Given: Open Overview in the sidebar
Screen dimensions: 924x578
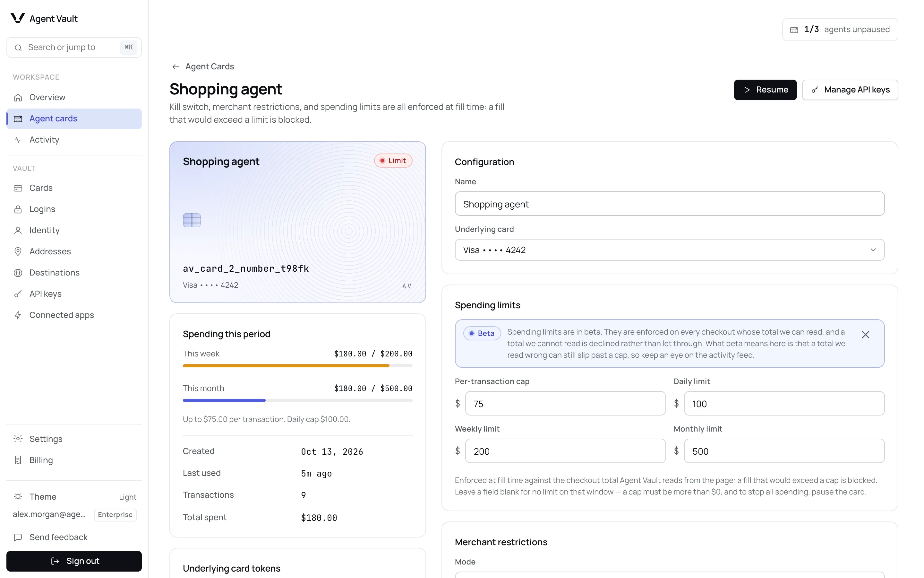Looking at the screenshot, I should tap(74, 98).
